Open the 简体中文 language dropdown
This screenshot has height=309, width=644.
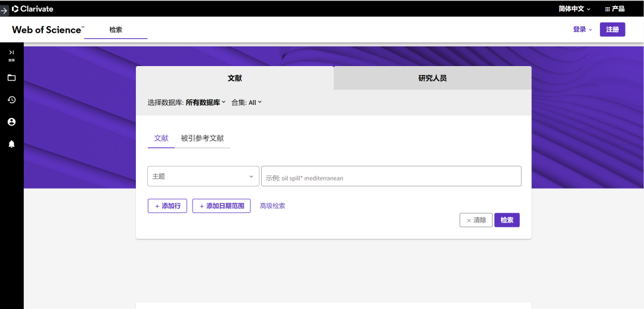(x=574, y=8)
